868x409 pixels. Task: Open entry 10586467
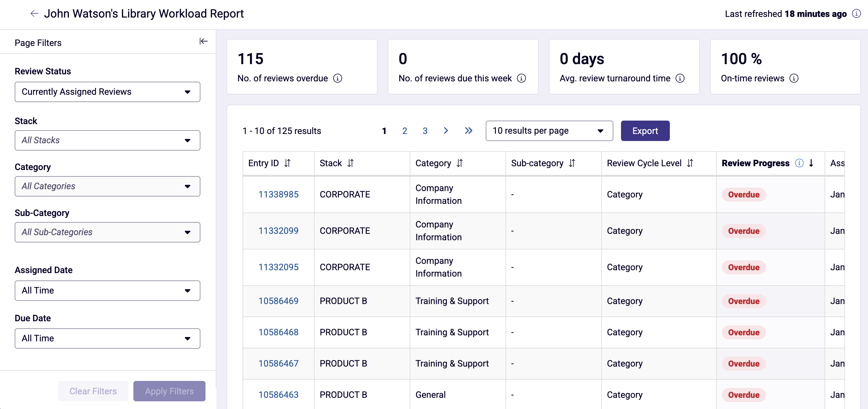(x=278, y=363)
